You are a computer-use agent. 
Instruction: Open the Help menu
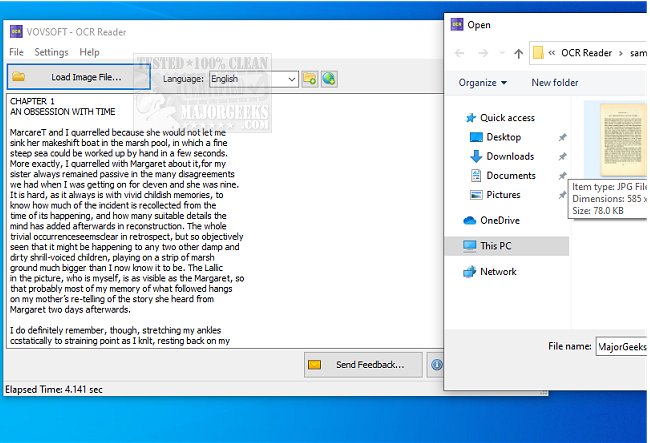[89, 52]
